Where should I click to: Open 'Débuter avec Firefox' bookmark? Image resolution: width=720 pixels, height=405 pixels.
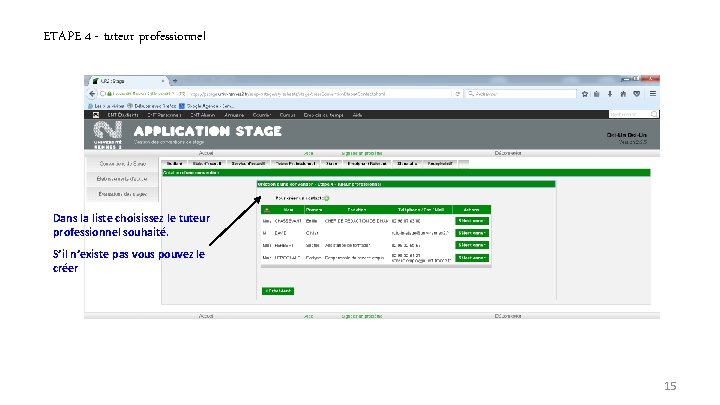tap(152, 106)
